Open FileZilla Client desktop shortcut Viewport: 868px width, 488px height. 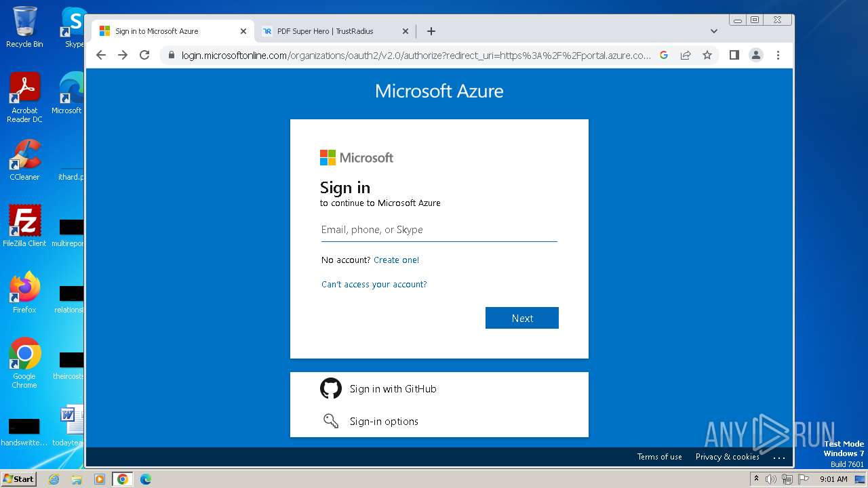24,226
